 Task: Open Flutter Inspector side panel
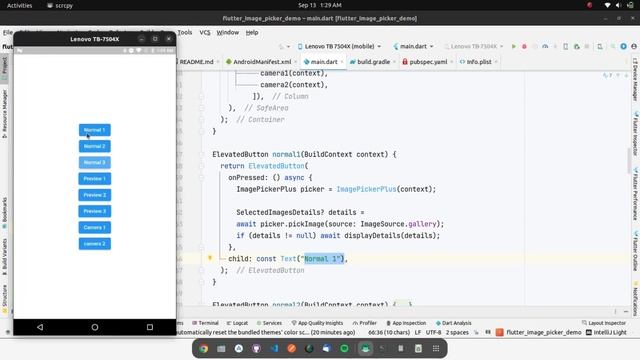[636, 134]
